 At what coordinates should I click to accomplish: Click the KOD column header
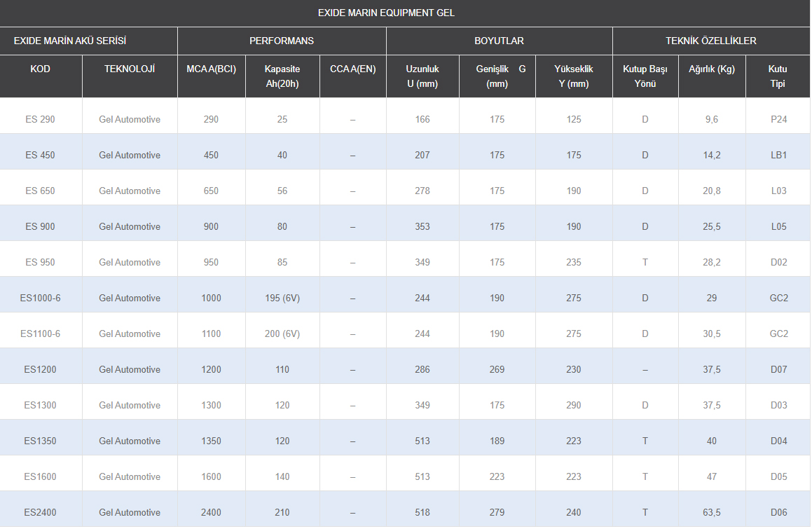(41, 69)
